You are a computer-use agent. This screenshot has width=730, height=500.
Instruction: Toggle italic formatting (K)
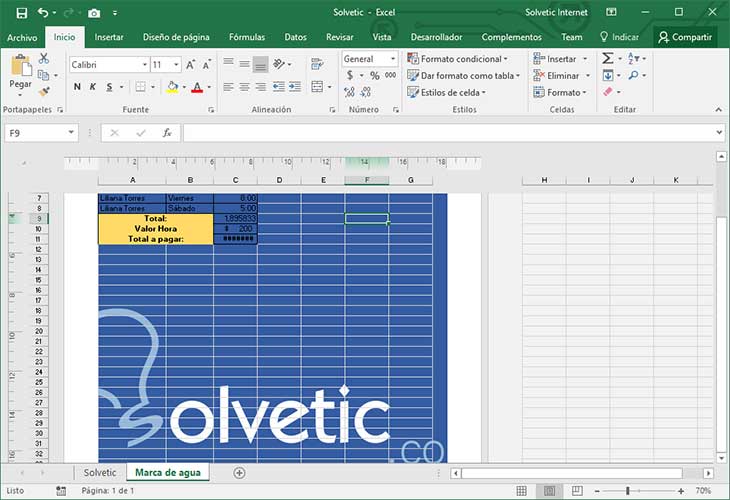tap(93, 87)
